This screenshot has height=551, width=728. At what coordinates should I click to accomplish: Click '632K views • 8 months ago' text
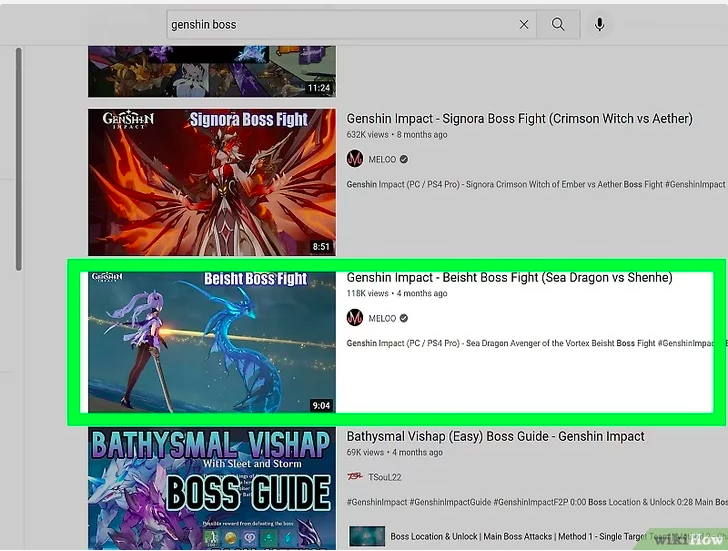pyautogui.click(x=397, y=135)
